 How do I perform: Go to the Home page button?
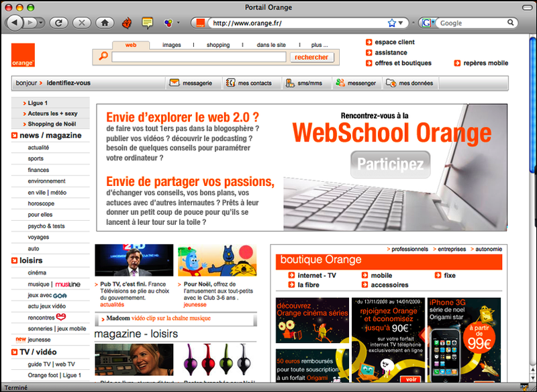105,23
